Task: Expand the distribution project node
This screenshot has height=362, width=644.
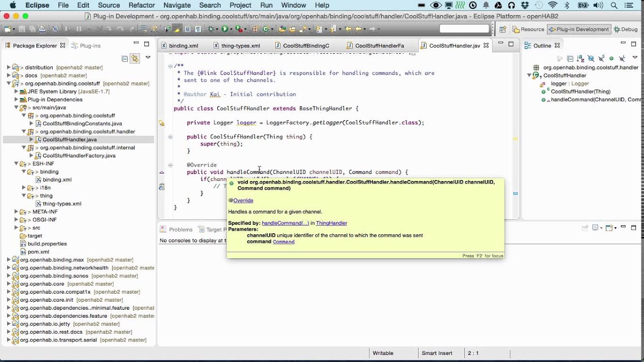Action: (9, 67)
